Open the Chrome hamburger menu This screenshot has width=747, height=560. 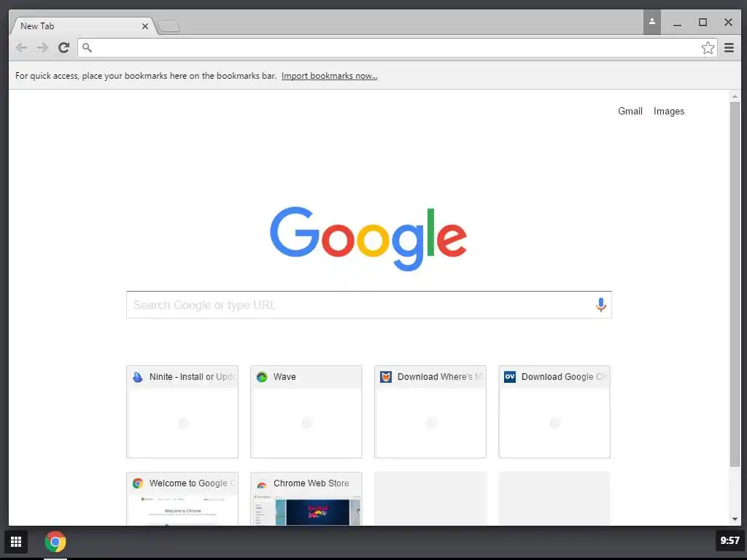(x=729, y=47)
